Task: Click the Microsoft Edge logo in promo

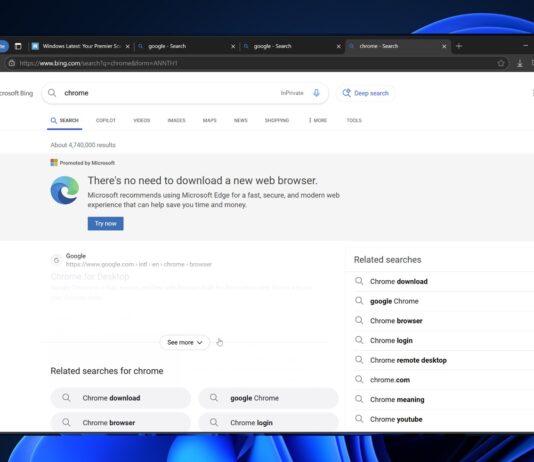Action: [65, 190]
